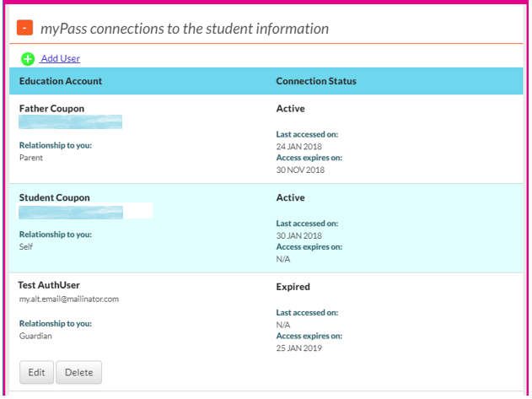Open the Add User link

pyautogui.click(x=60, y=58)
